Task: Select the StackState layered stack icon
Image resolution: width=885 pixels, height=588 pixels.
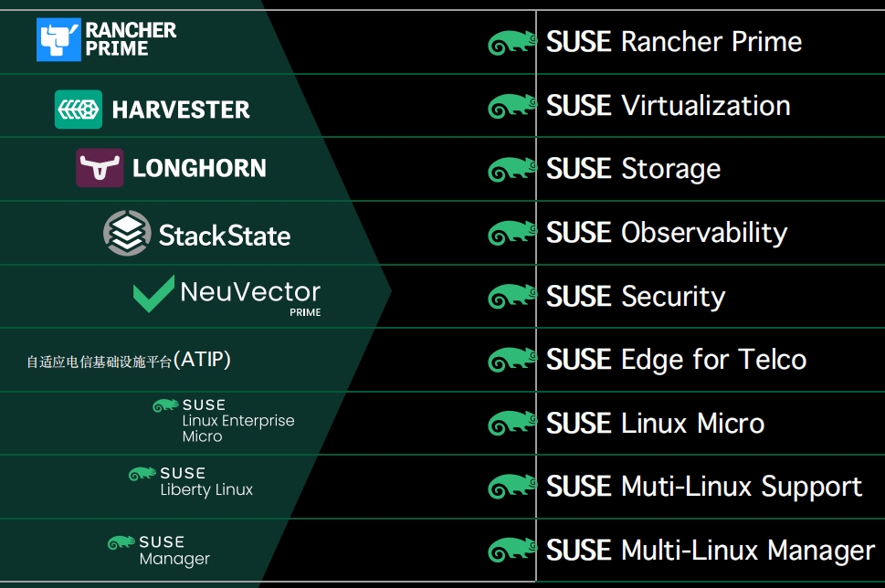Action: [127, 233]
